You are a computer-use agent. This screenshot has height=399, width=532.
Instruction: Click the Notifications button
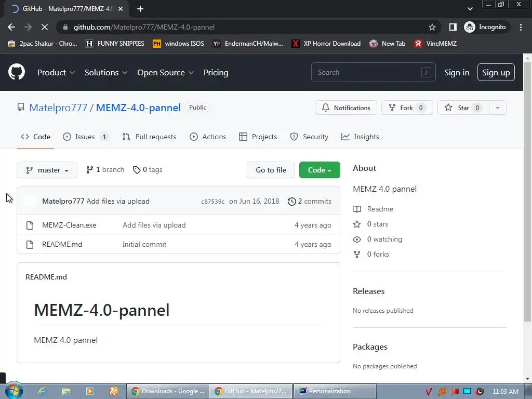tap(345, 108)
